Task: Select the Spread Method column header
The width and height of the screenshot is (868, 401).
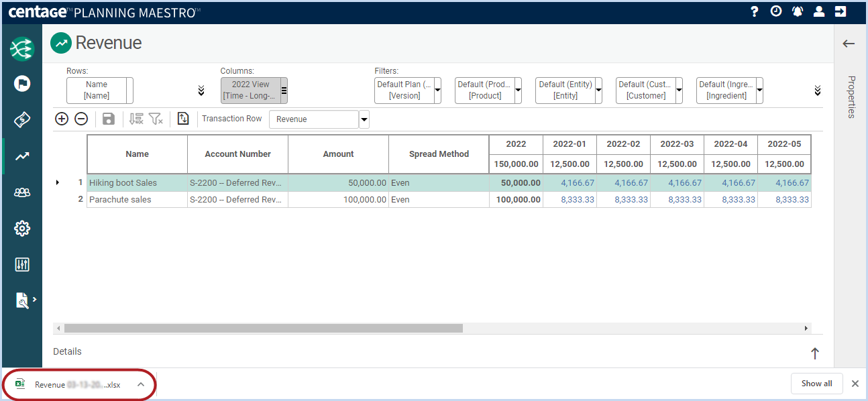Action: point(439,154)
